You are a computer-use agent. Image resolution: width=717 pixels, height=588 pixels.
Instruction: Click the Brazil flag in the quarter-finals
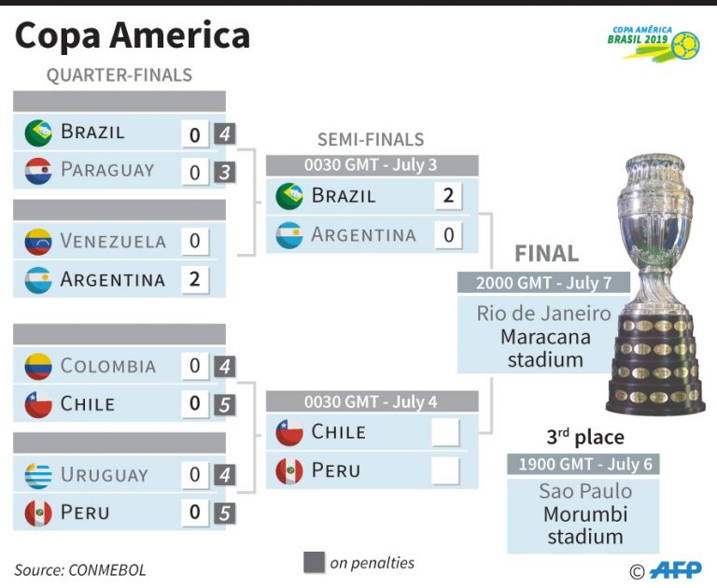38,133
